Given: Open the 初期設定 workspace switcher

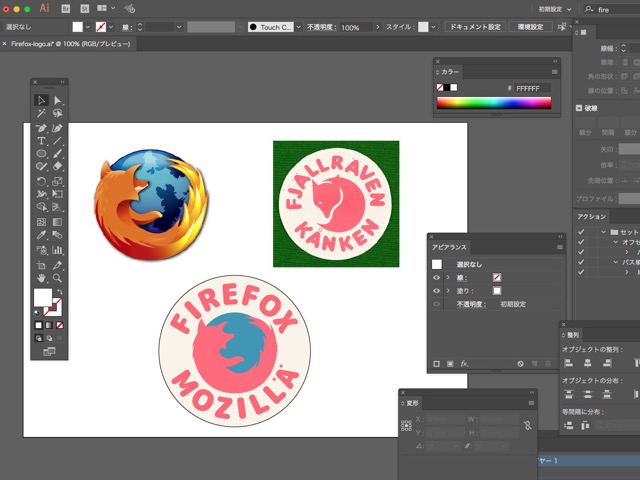Looking at the screenshot, I should [555, 9].
